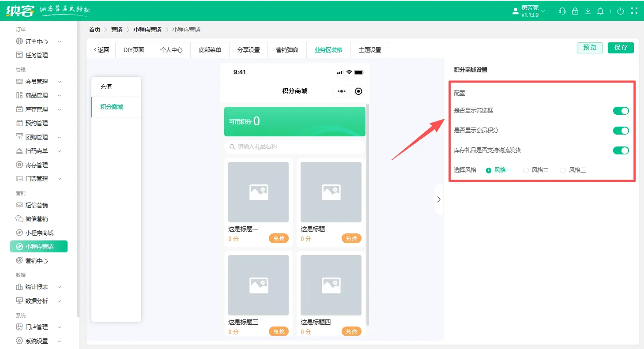Screen dimensions: 644x349
Task: Click the phone preview capsule target icon
Action: [x=358, y=91]
